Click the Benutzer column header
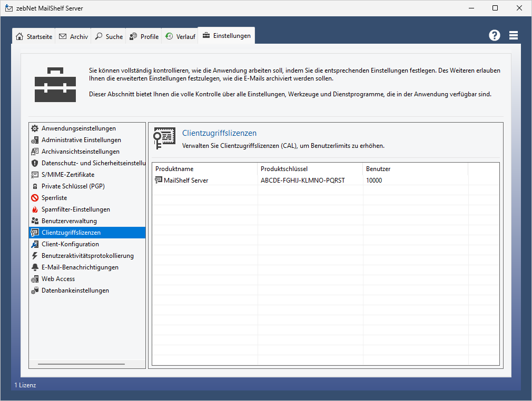Viewport: 532px width, 401px height. click(x=415, y=169)
